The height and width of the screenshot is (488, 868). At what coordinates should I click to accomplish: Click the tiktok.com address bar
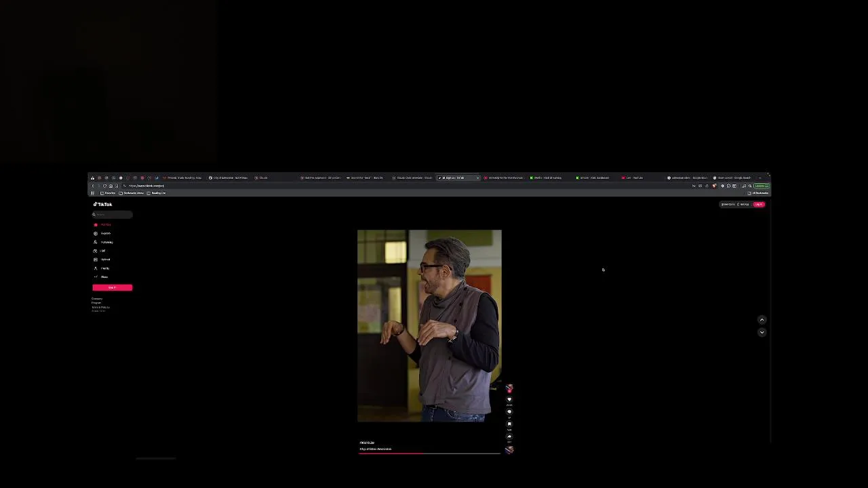(407, 186)
